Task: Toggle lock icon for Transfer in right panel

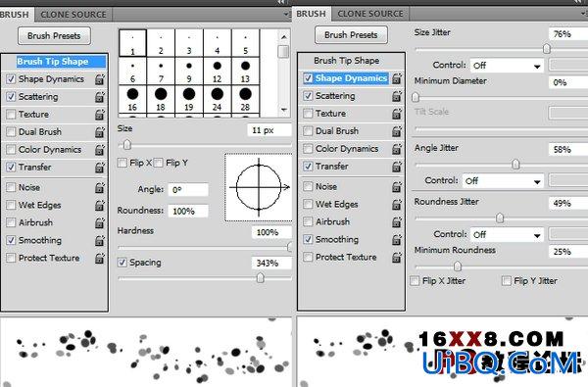Action: [x=397, y=167]
